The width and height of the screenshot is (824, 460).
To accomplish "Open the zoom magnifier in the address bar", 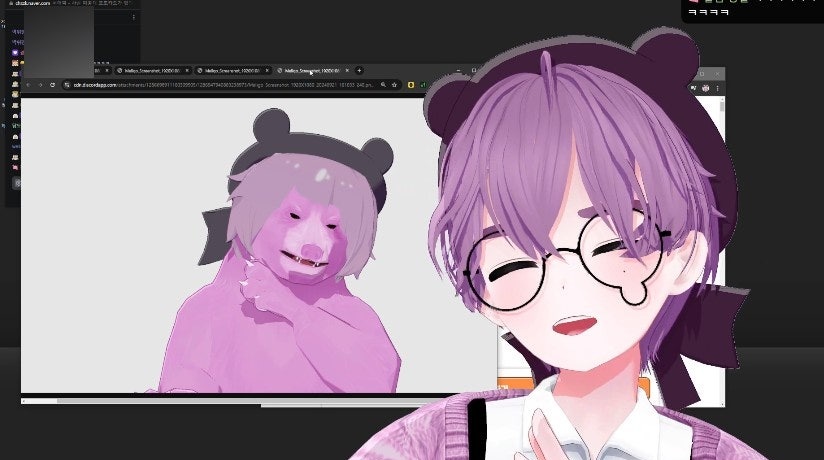I will pos(383,85).
